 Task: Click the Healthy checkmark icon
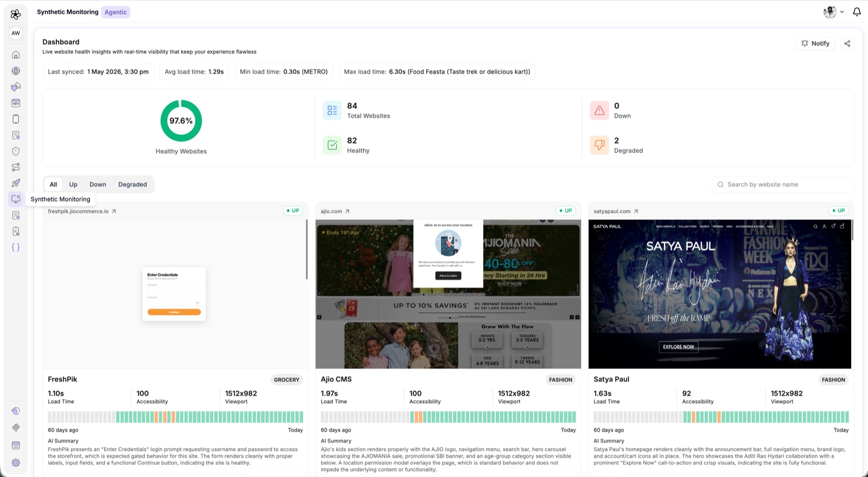pos(332,145)
